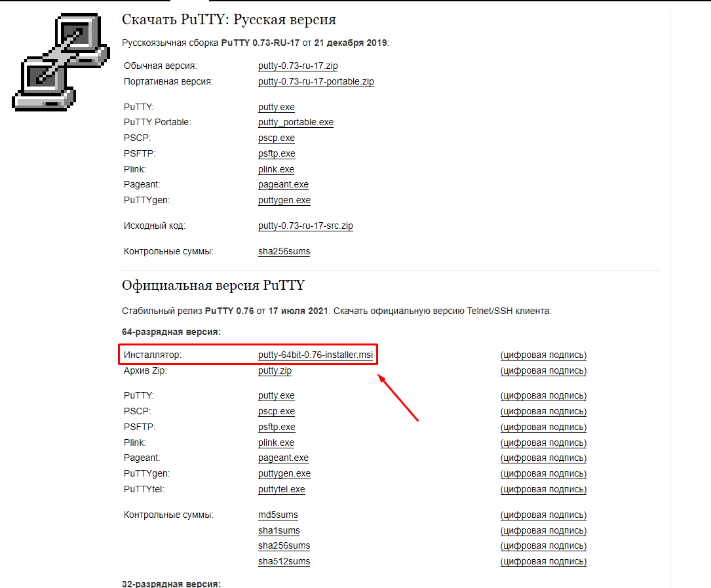
Task: Open digital signature for puttytel.exe
Action: [543, 490]
